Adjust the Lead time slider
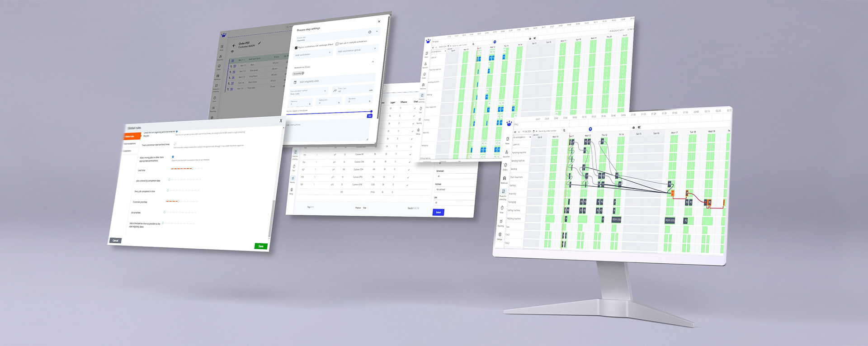 pyautogui.click(x=186, y=168)
